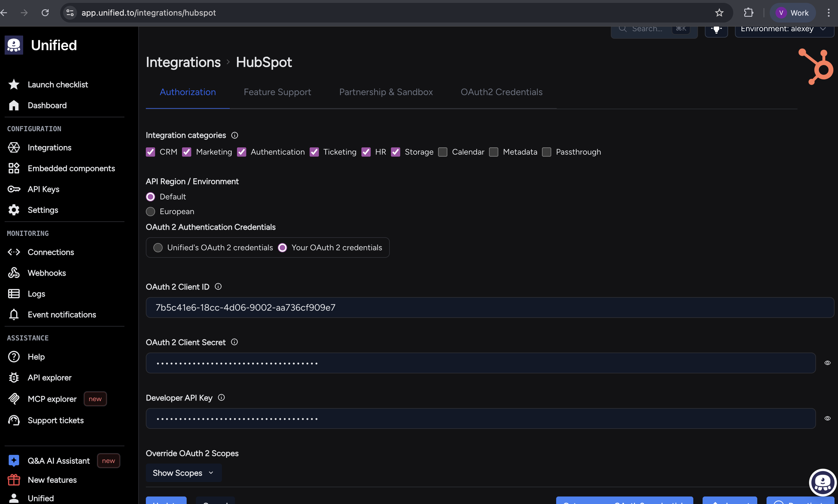Image resolution: width=838 pixels, height=504 pixels.
Task: Open the OAuth2 Credentials tab
Action: 501,92
